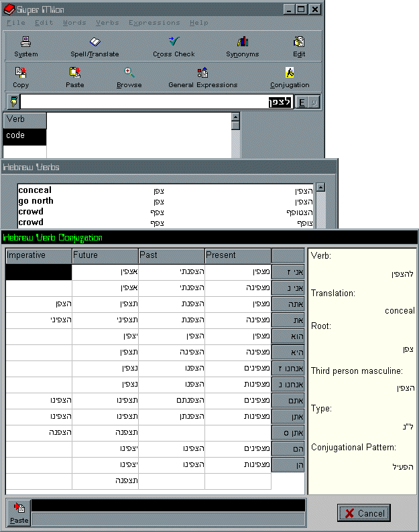Switch input to Hebrew letter button
Screen dimensions: 419x532
click(314, 102)
